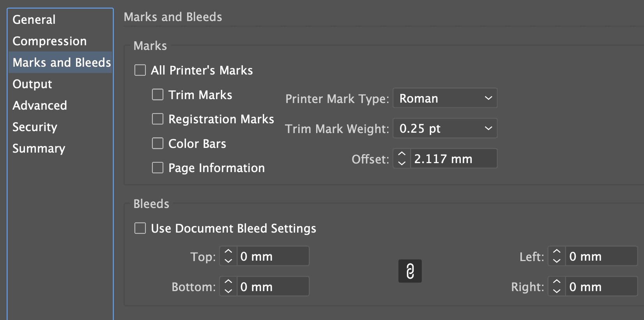Enable Page Information

(157, 167)
